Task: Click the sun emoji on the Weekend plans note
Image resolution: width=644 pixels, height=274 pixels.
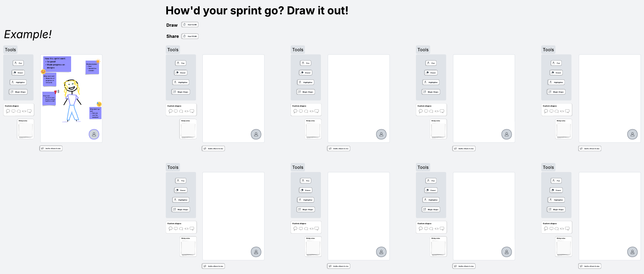Action: 98,61
